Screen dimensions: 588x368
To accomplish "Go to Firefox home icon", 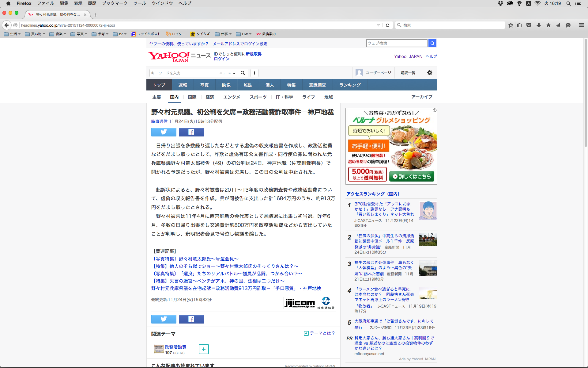I will [x=548, y=25].
